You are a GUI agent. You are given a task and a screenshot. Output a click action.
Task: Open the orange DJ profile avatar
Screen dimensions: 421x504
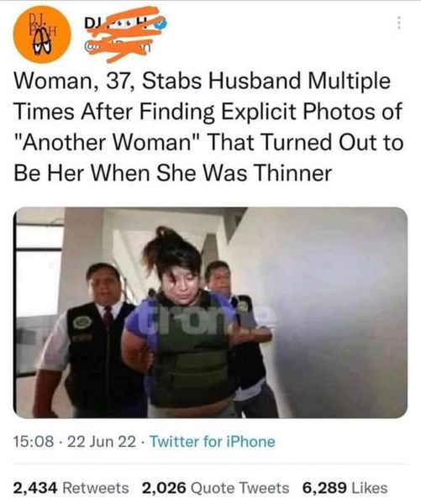click(42, 34)
